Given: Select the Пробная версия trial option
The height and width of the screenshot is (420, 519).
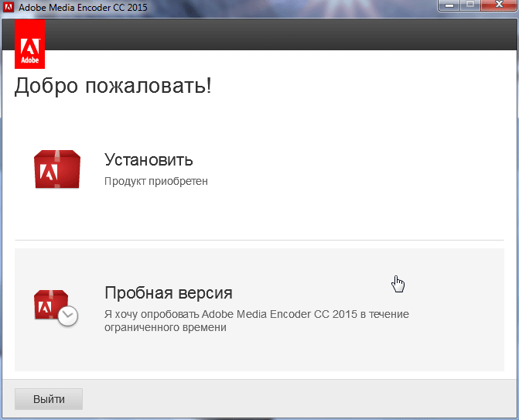Looking at the screenshot, I should pyautogui.click(x=259, y=309).
